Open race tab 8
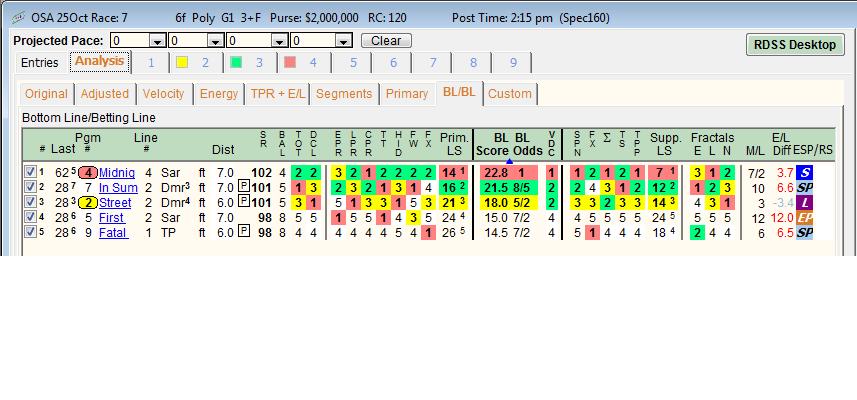The image size is (857, 400). pyautogui.click(x=473, y=63)
